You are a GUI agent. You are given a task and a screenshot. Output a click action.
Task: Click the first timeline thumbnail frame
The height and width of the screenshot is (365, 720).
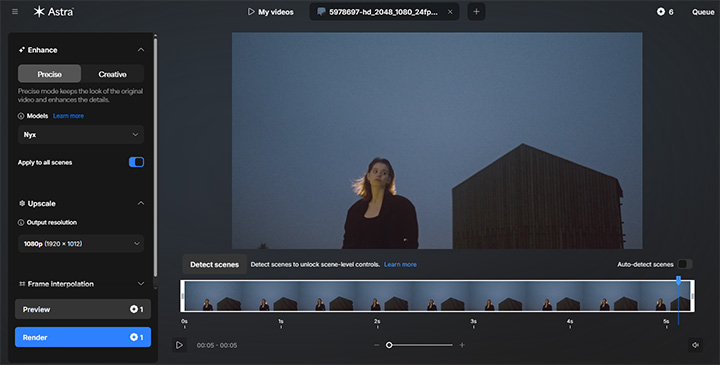click(x=214, y=296)
